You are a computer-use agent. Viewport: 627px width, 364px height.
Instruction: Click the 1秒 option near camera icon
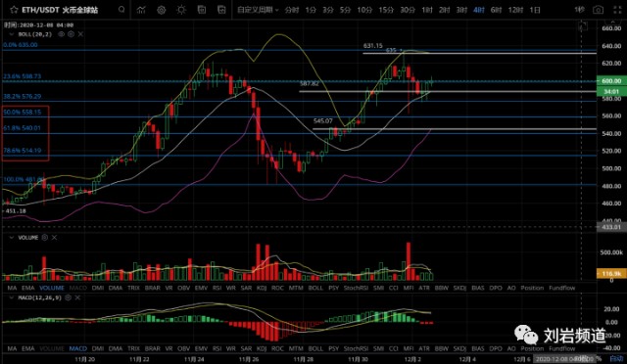point(579,10)
